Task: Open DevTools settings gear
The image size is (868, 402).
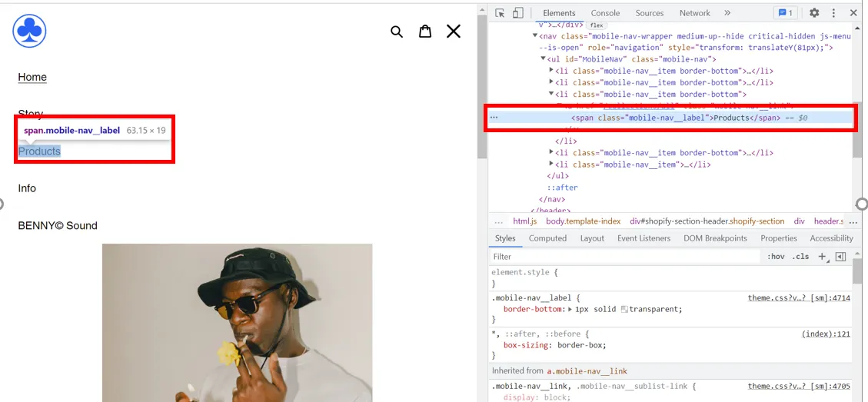Action: click(814, 13)
